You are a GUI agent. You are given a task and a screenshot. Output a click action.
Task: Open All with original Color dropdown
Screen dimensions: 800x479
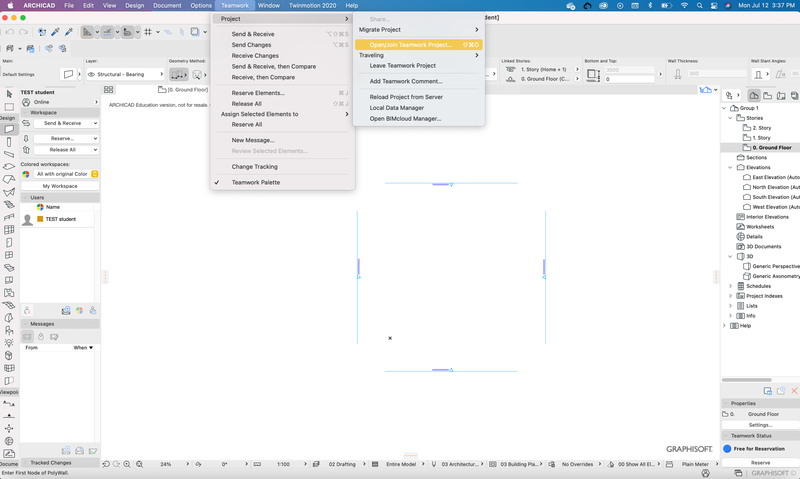coord(66,174)
